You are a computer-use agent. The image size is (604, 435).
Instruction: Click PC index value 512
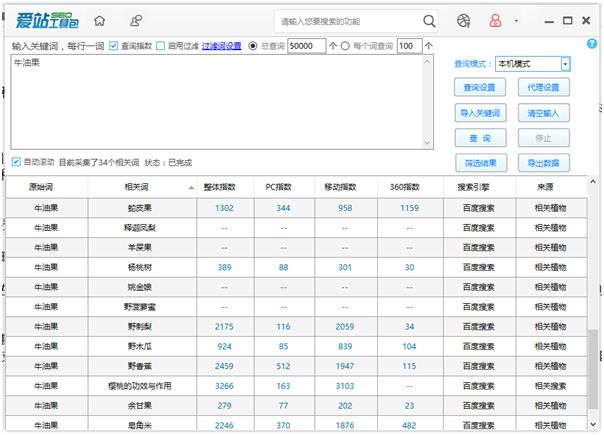point(283,366)
